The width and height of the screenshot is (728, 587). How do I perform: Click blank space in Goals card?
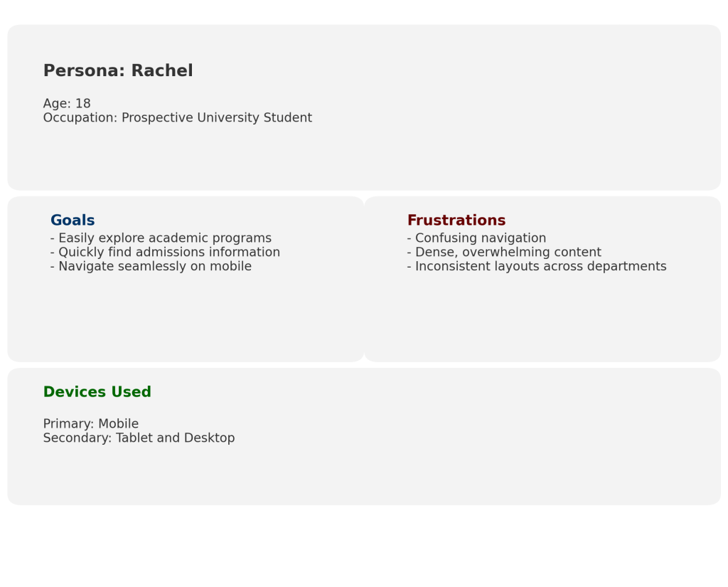pyautogui.click(x=185, y=320)
